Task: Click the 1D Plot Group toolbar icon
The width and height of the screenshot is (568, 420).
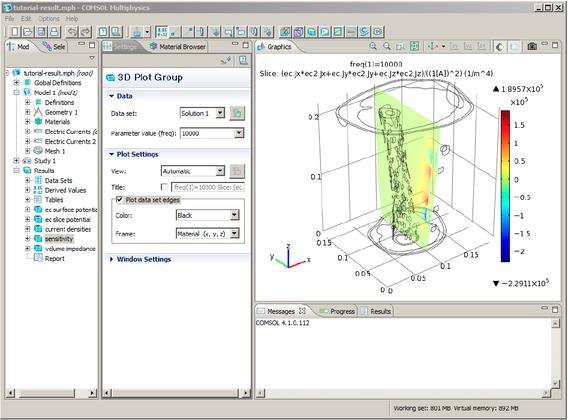Action: (338, 32)
